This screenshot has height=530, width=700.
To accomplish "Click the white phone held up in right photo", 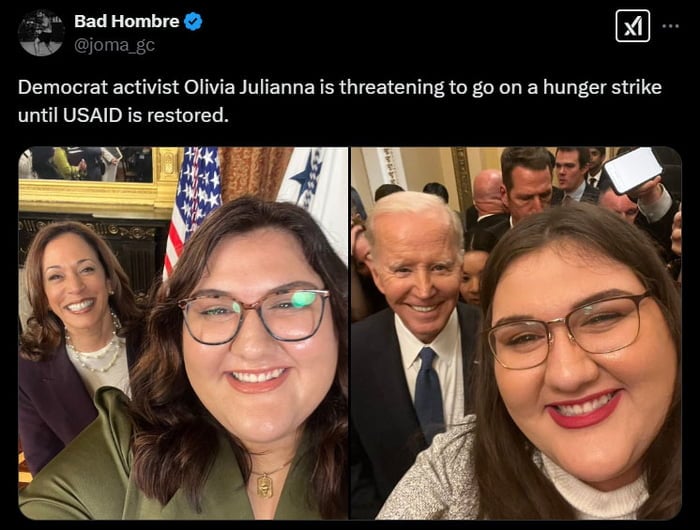I will (x=633, y=170).
